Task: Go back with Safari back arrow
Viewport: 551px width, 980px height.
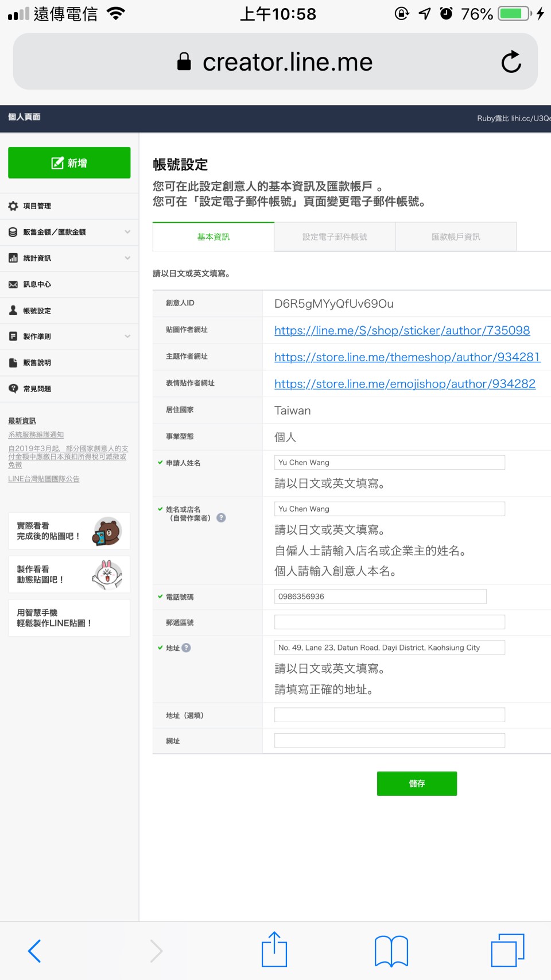Action: [x=35, y=951]
